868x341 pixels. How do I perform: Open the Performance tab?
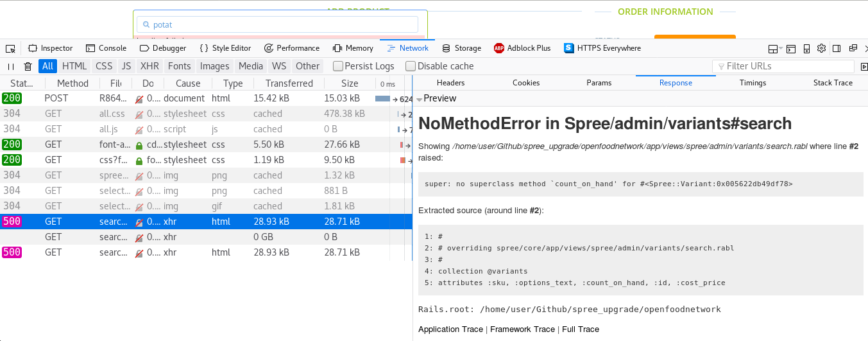pyautogui.click(x=292, y=48)
